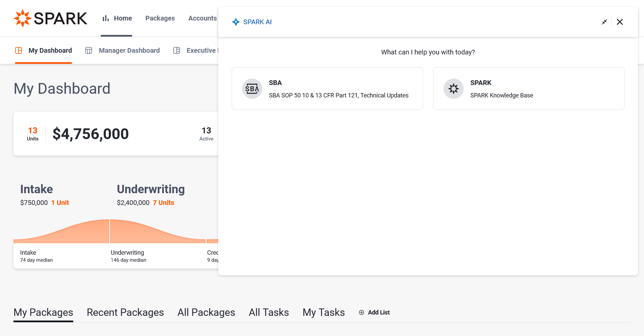Click the SPARK starburst logo icon
The width and height of the screenshot is (644, 336).
coord(22,18)
